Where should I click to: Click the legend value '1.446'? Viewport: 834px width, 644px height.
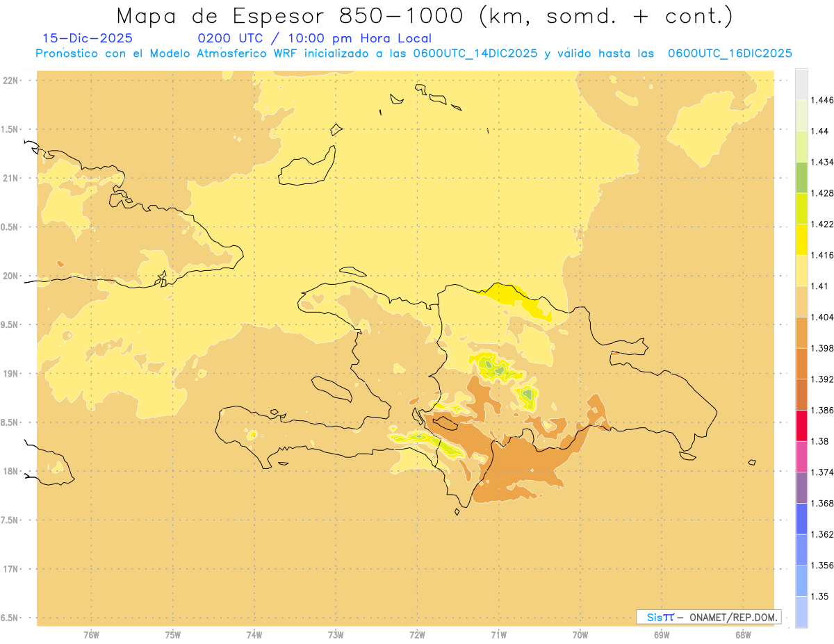point(821,100)
